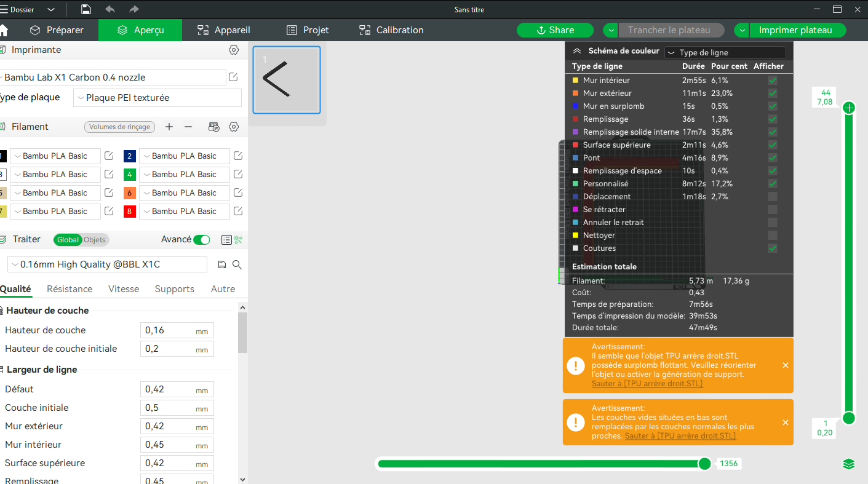Viewport: 868px width, 484px height.
Task: Open Plaque PEI texturée plate type dropdown
Action: pyautogui.click(x=157, y=98)
